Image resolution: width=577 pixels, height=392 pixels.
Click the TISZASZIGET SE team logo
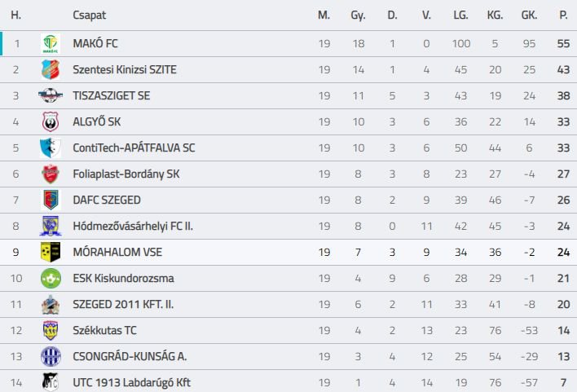[51, 96]
